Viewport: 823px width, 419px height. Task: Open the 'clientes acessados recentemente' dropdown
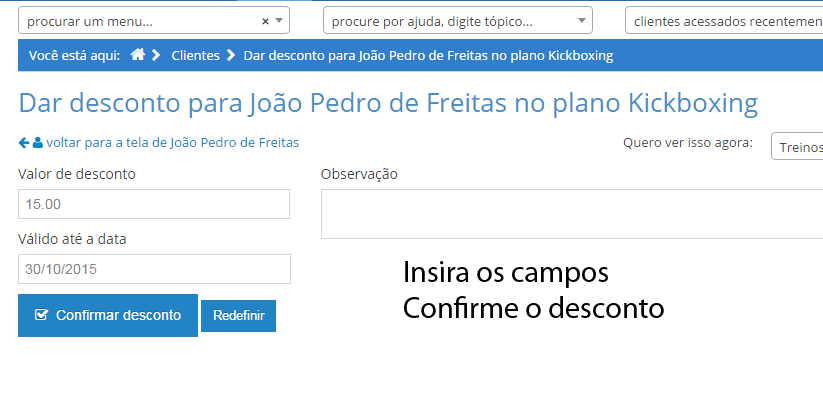pos(724,21)
